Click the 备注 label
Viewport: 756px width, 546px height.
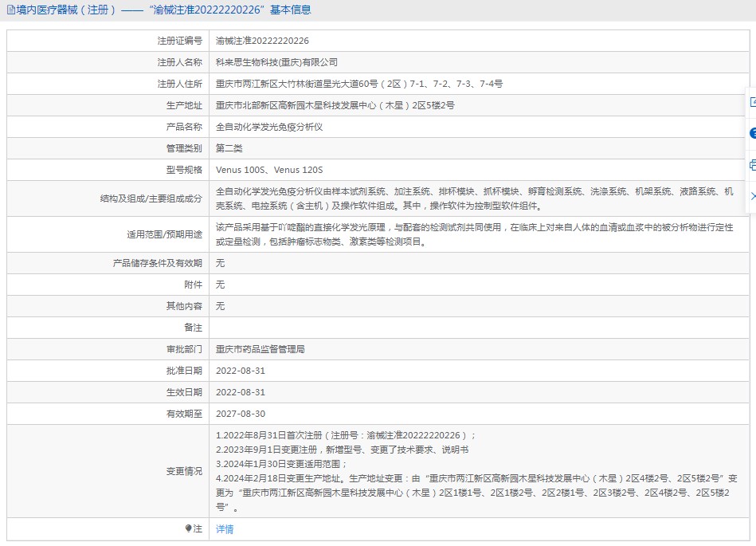194,328
